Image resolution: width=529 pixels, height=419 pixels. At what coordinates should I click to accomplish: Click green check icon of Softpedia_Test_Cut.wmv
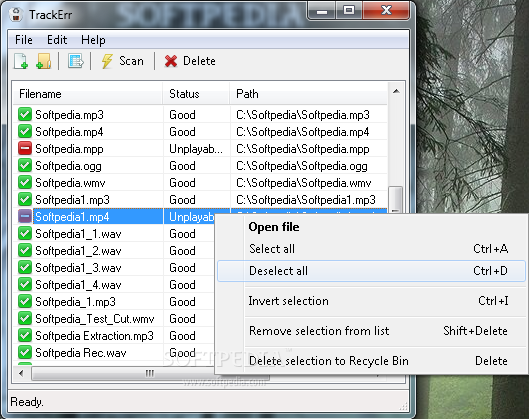25,318
